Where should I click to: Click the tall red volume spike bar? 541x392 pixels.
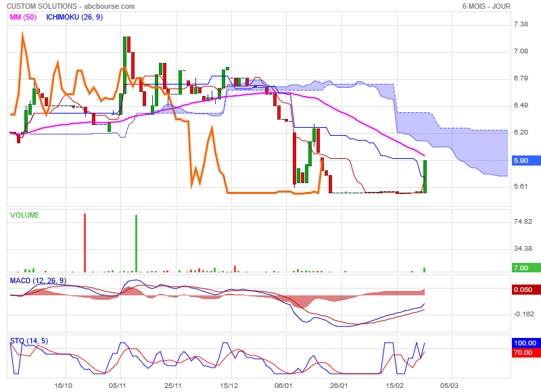85,243
